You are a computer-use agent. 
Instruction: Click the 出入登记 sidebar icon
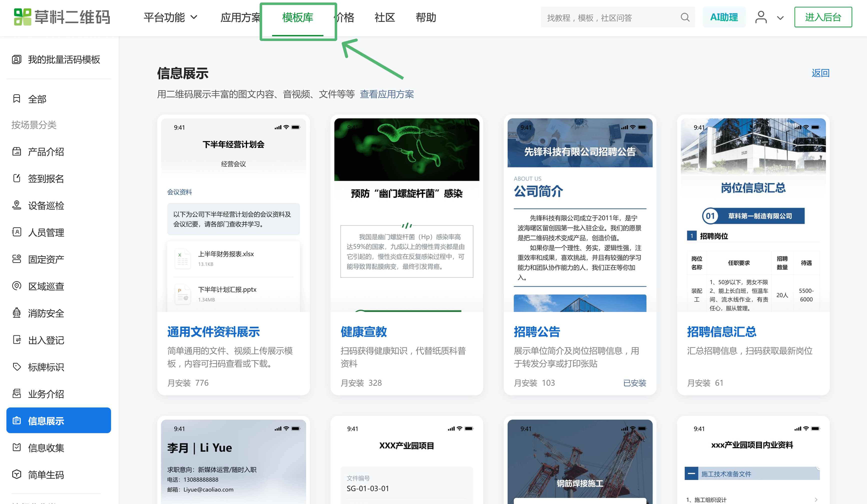tap(17, 340)
